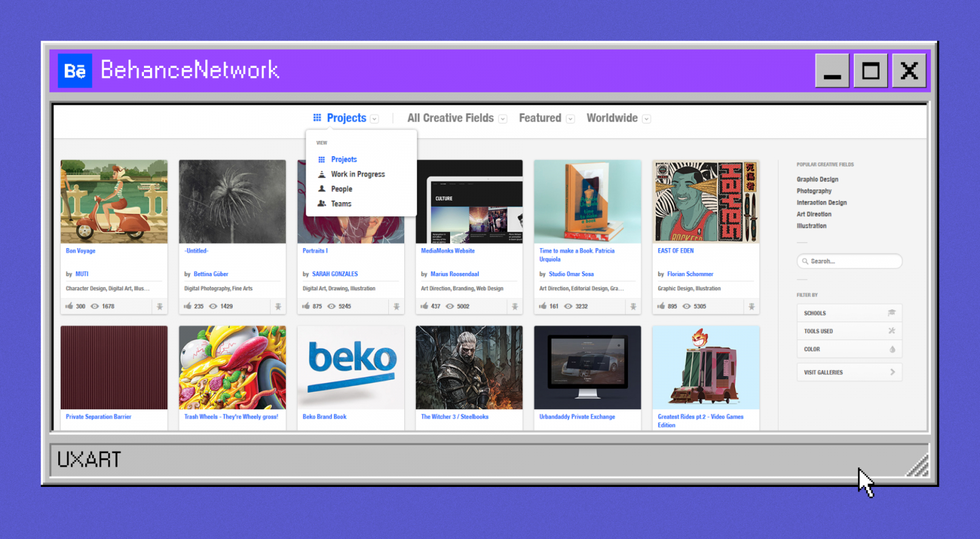Click the pin icon on Bon Voyage card
Viewport: 980px width, 539px height.
coord(160,306)
